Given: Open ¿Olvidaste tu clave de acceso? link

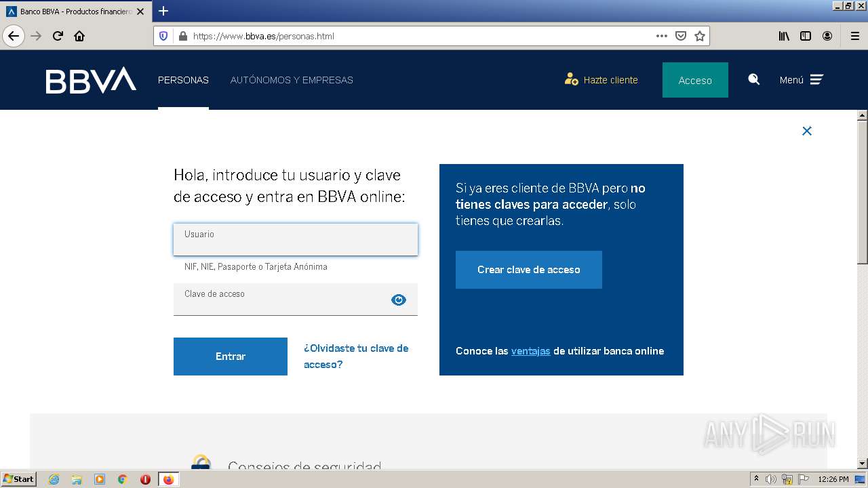Looking at the screenshot, I should [356, 357].
